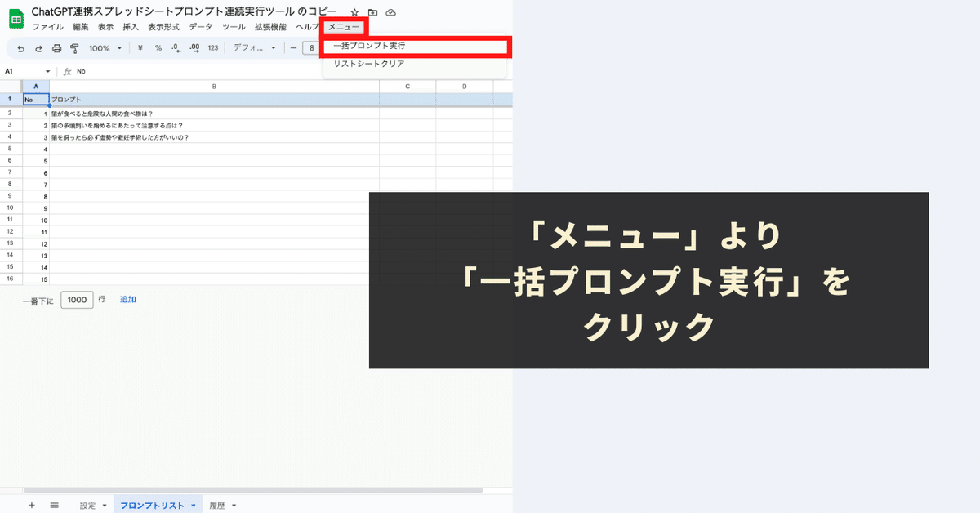Click the 追加 link to add rows
The image size is (980, 513).
128,300
